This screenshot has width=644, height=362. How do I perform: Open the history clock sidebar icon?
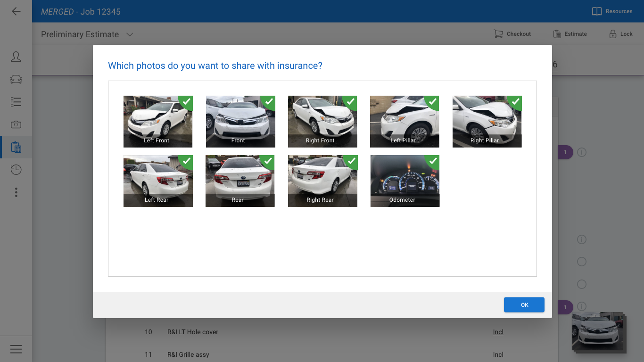pyautogui.click(x=16, y=170)
